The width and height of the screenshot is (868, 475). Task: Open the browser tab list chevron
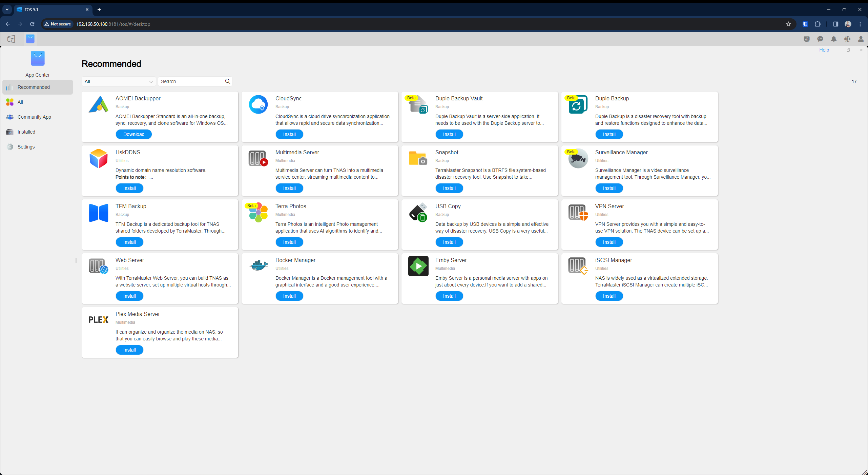click(x=7, y=9)
